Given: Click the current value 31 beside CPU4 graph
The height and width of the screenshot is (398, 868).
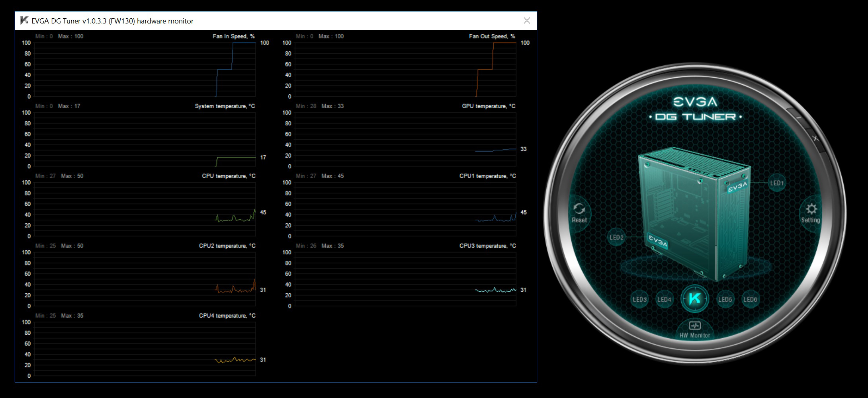Looking at the screenshot, I should pyautogui.click(x=263, y=360).
